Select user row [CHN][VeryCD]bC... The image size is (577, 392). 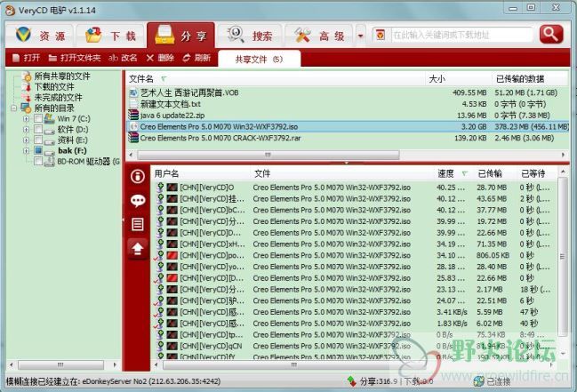click(x=355, y=210)
